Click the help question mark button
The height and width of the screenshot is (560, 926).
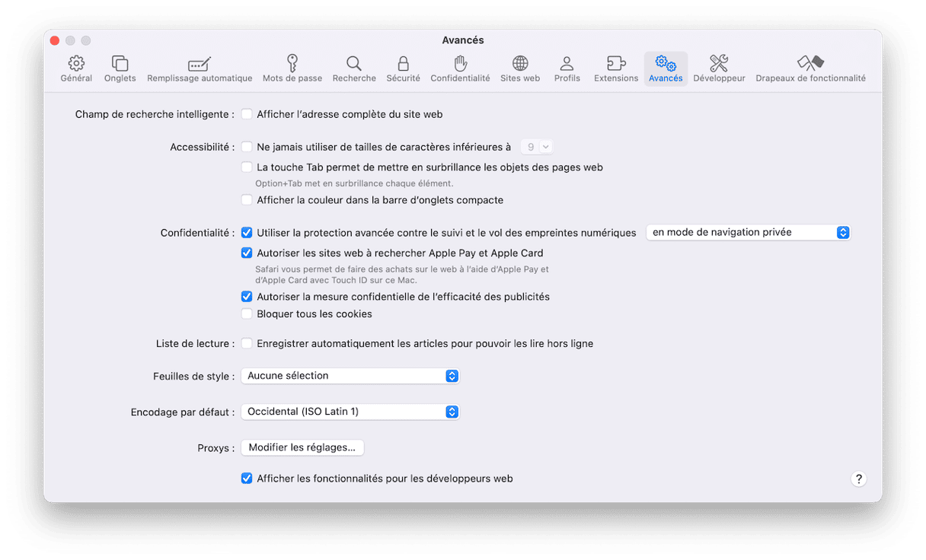(858, 479)
